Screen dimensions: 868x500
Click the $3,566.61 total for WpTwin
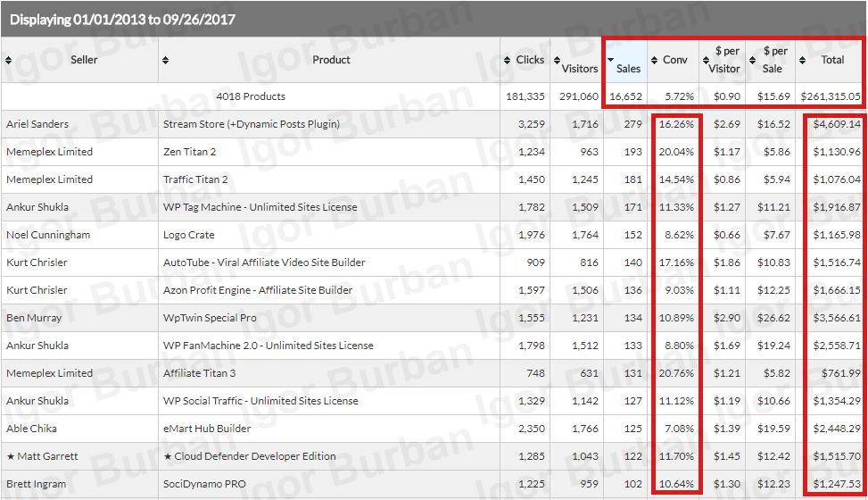[x=837, y=318]
